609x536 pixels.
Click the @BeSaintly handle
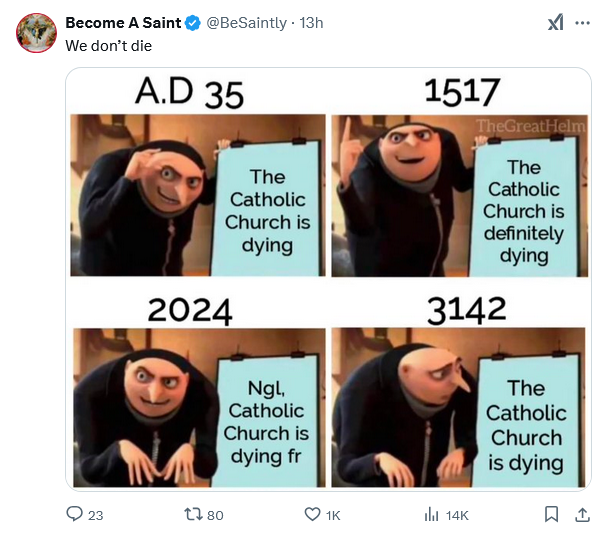click(245, 23)
